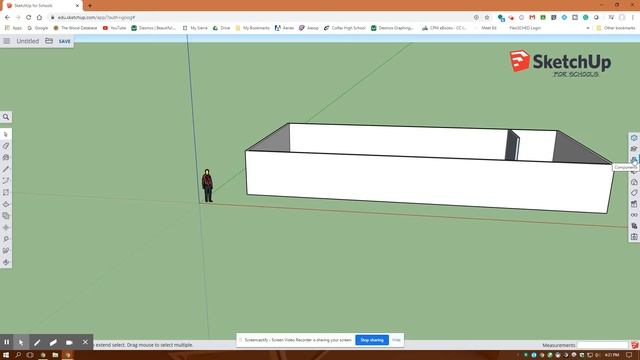Image resolution: width=640 pixels, height=360 pixels.
Task: Open the Coffee High School bookmark
Action: click(x=345, y=28)
